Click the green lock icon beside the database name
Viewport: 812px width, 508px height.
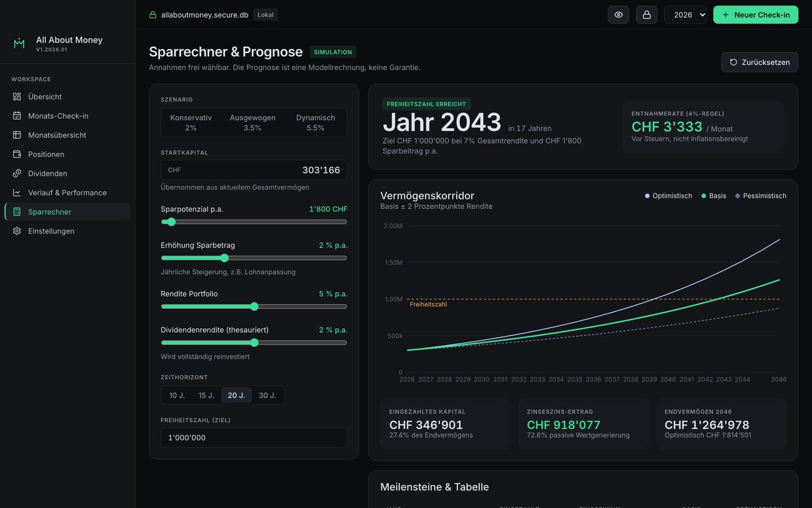153,15
